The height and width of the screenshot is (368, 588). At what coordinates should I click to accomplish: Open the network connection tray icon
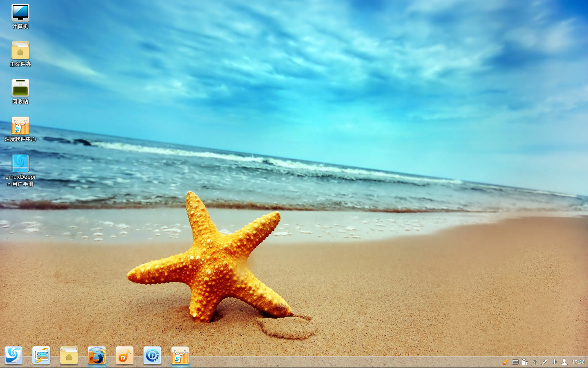[545, 362]
